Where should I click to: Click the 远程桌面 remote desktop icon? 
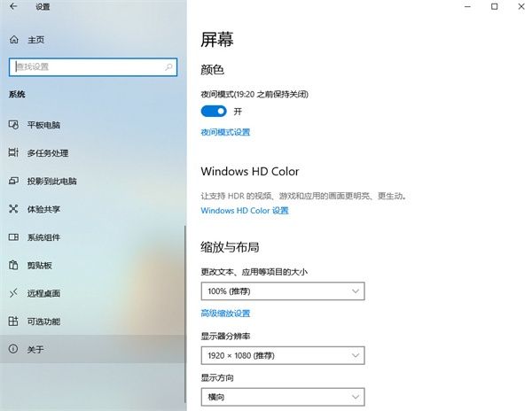click(13, 293)
